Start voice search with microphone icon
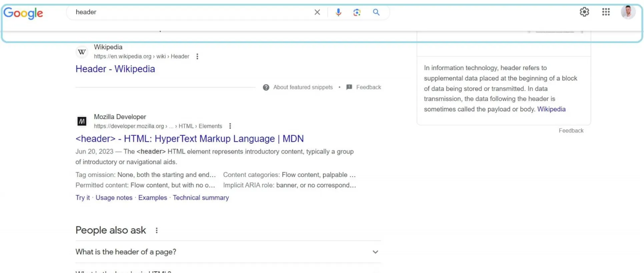 click(338, 12)
